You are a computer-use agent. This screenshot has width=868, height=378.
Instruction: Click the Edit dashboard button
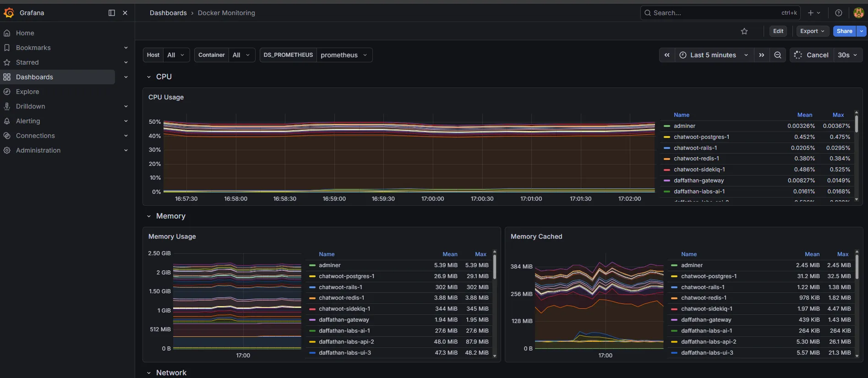[778, 31]
